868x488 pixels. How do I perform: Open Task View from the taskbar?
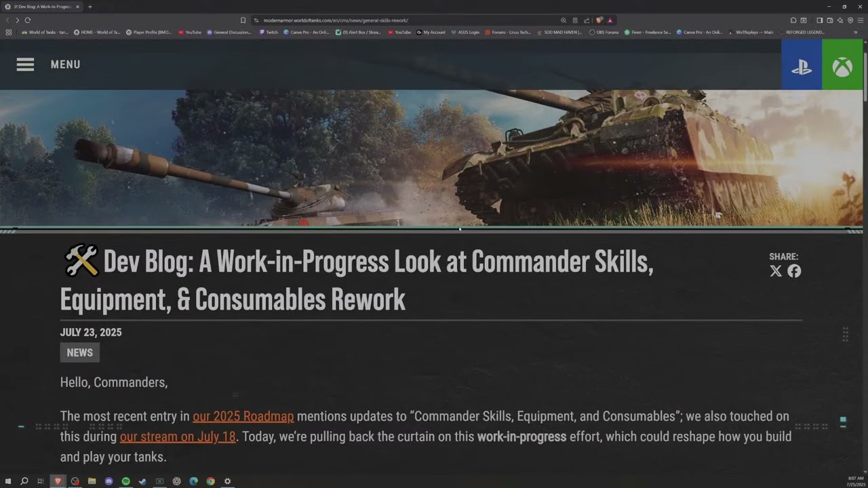tap(41, 481)
